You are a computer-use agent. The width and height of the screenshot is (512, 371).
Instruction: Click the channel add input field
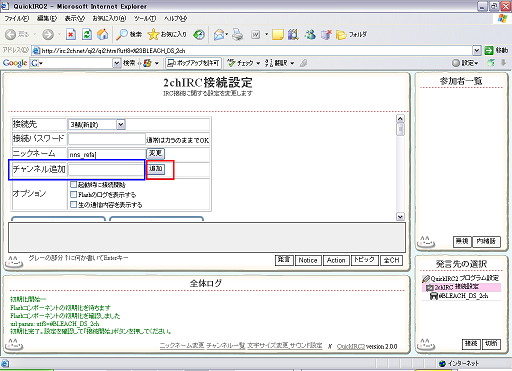click(106, 170)
